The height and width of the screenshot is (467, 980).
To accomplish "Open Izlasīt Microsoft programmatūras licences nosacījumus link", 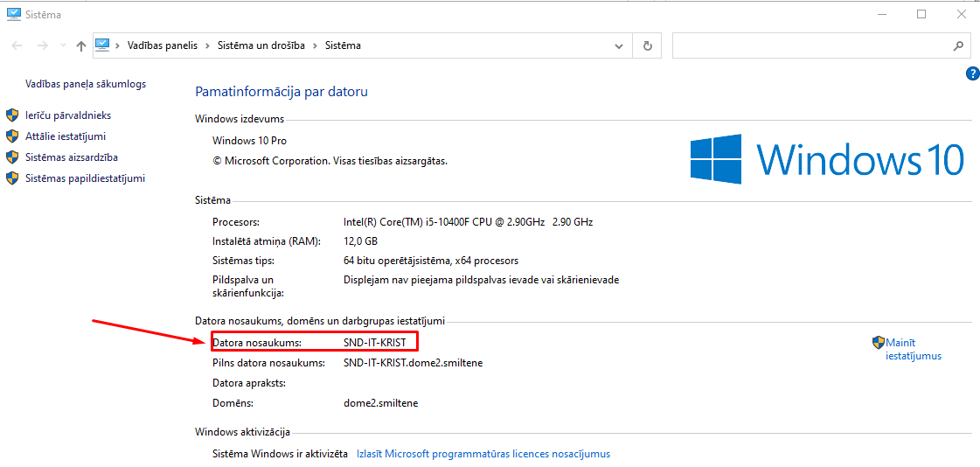I will point(483,454).
